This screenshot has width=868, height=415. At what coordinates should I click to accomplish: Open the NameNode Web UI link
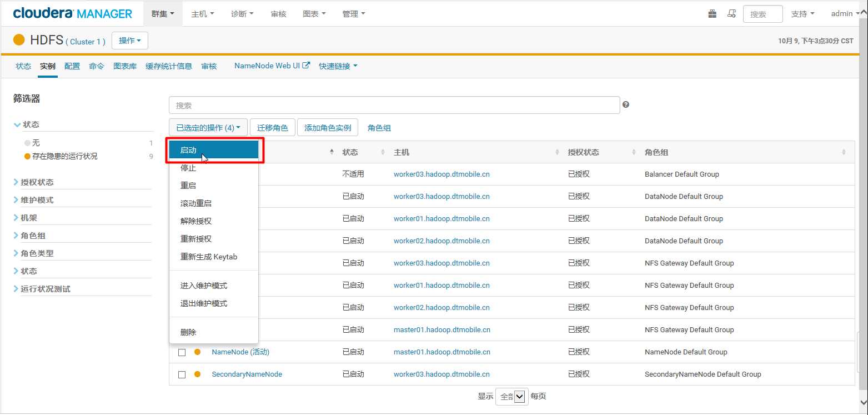[272, 66]
